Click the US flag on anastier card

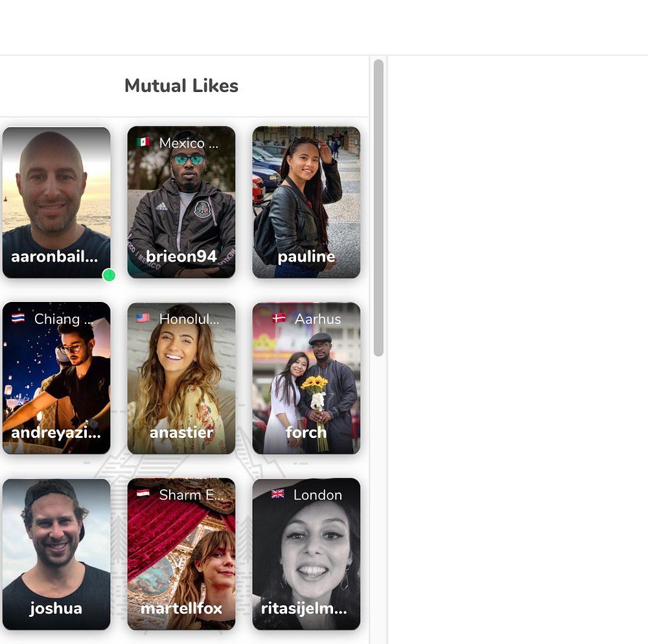pos(143,318)
